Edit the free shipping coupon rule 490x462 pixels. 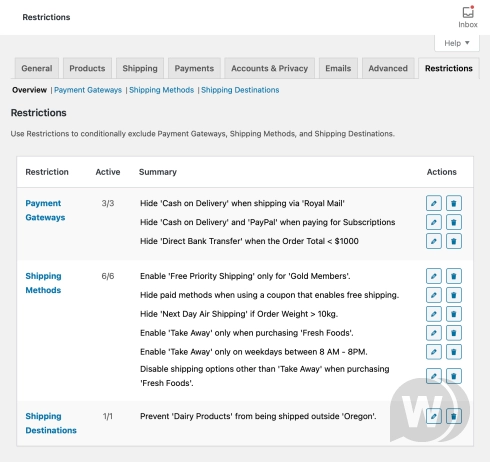pos(434,295)
